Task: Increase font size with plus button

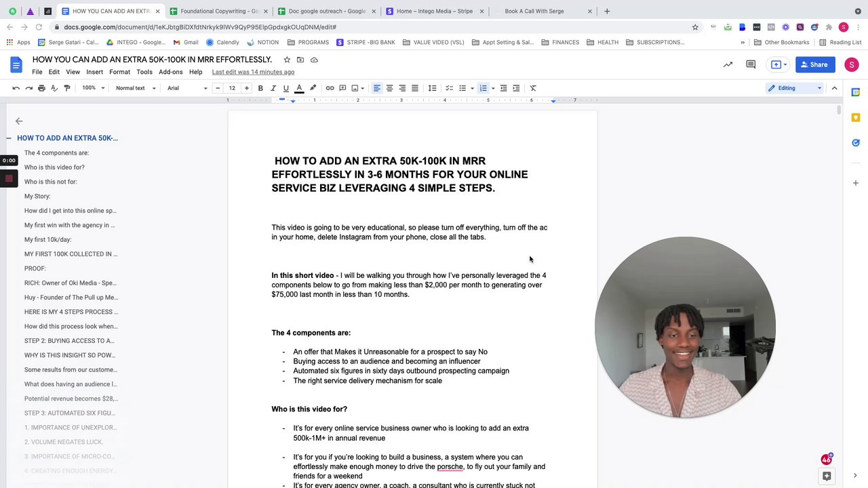Action: click(247, 88)
